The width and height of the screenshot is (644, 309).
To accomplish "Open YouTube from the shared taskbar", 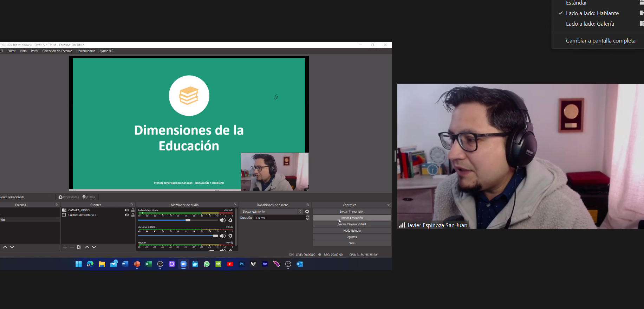I will pos(230,264).
